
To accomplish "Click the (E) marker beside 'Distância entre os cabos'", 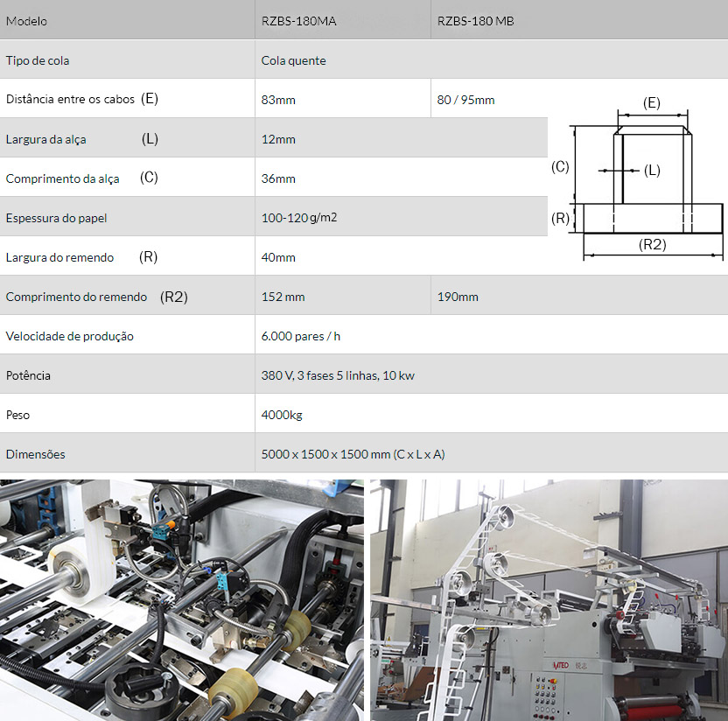I will pos(150,99).
